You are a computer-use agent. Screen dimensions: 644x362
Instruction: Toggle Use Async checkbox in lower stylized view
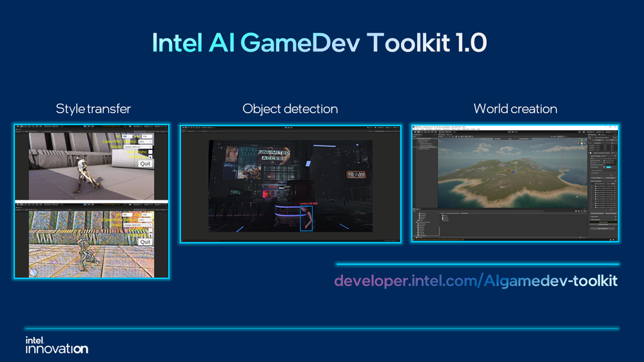pyautogui.click(x=150, y=230)
